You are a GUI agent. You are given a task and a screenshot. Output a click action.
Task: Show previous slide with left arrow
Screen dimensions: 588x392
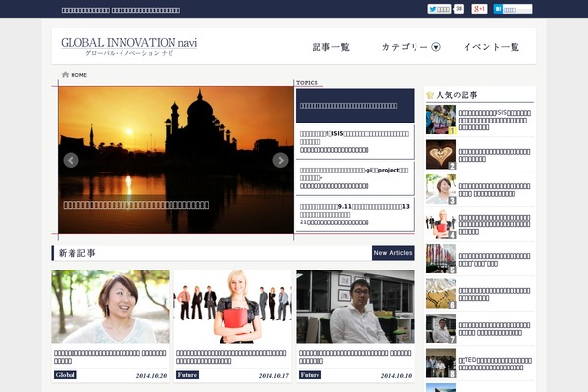tap(71, 160)
